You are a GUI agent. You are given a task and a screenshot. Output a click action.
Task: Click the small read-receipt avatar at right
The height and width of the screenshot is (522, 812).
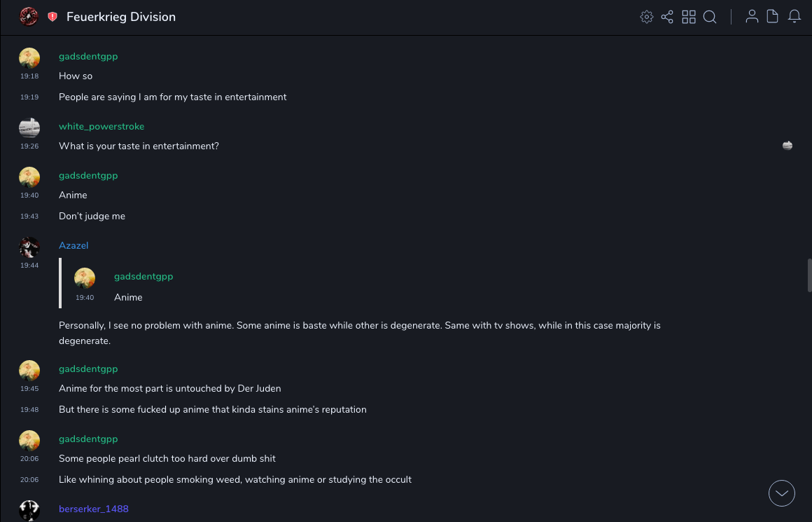pyautogui.click(x=787, y=146)
